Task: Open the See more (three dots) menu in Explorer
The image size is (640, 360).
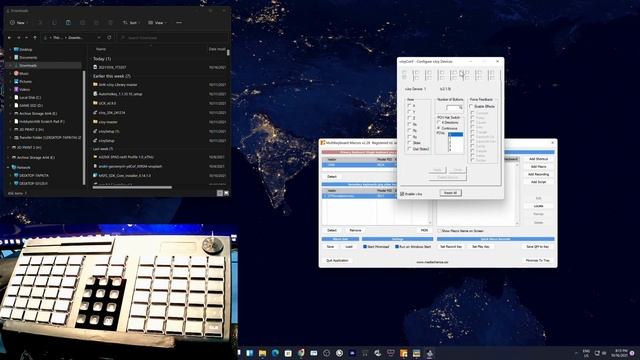Action: (x=179, y=23)
